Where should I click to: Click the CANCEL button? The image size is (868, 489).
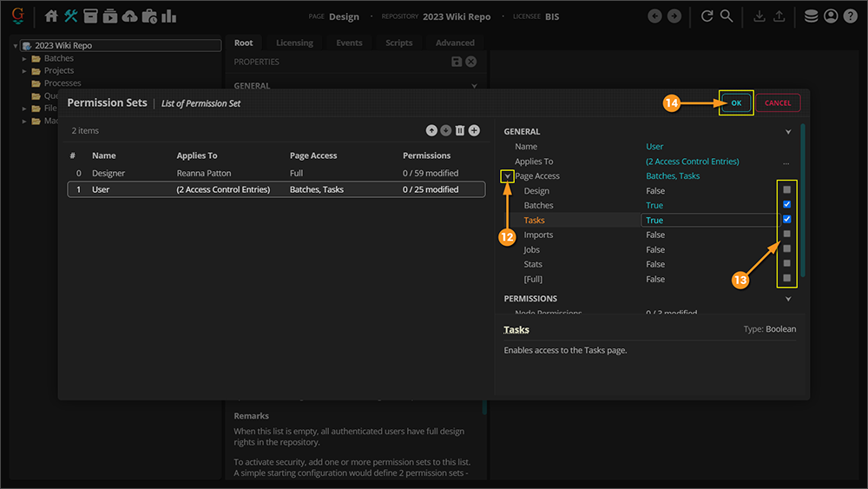pos(777,102)
